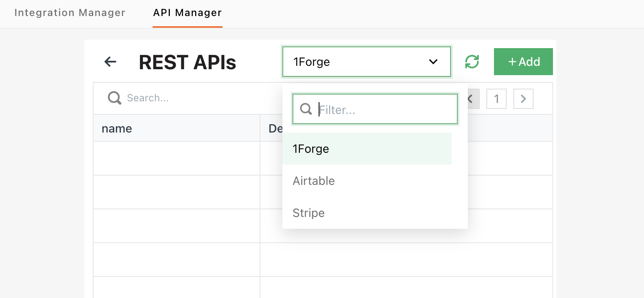The width and height of the screenshot is (644, 298).
Task: Select Airtable from the API dropdown
Action: [314, 181]
